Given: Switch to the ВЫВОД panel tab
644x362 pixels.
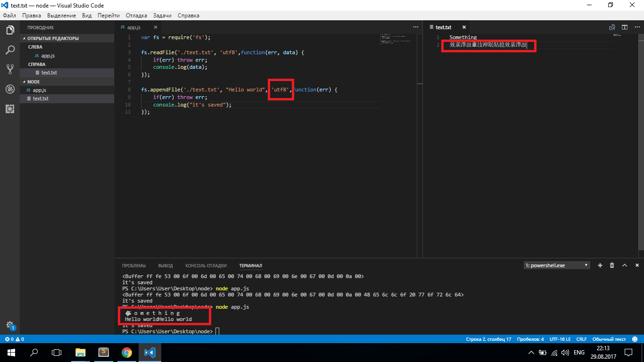Looking at the screenshot, I should point(165,266).
